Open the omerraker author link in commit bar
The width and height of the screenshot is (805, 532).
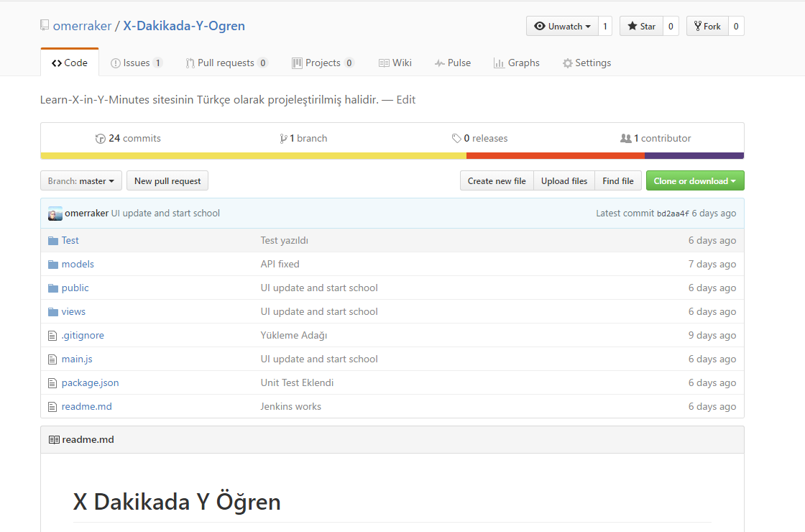[x=86, y=213]
